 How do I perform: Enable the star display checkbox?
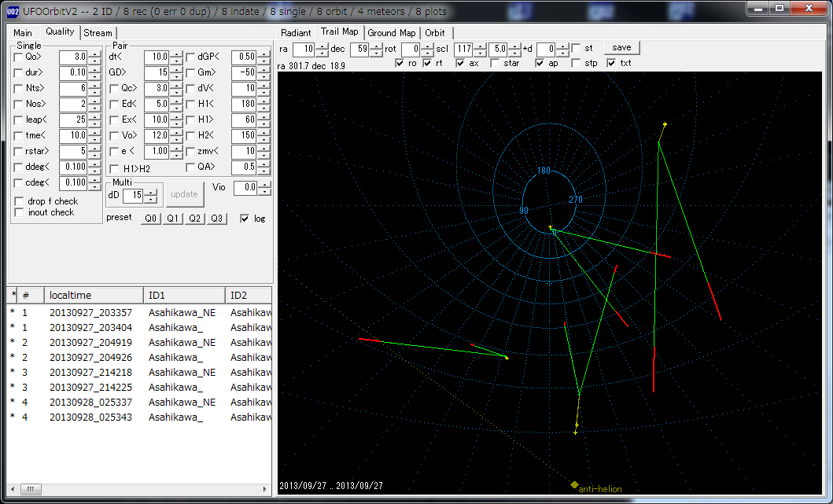click(x=495, y=63)
